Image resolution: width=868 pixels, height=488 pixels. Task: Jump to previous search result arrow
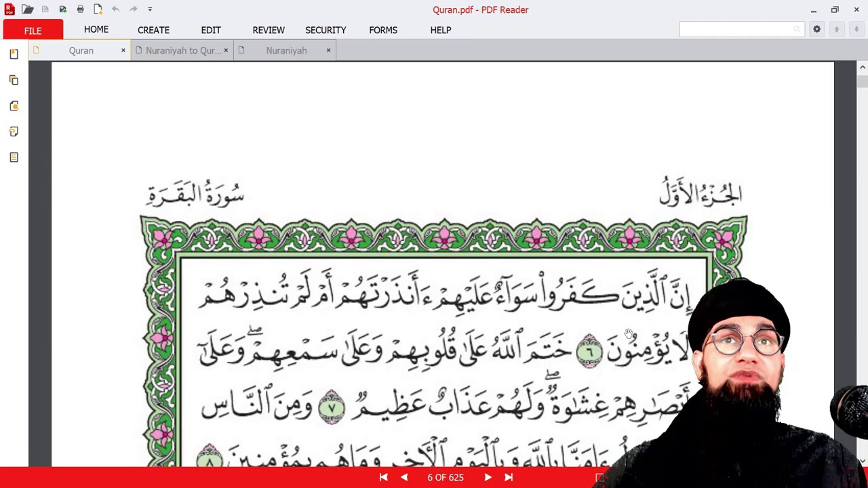837,29
